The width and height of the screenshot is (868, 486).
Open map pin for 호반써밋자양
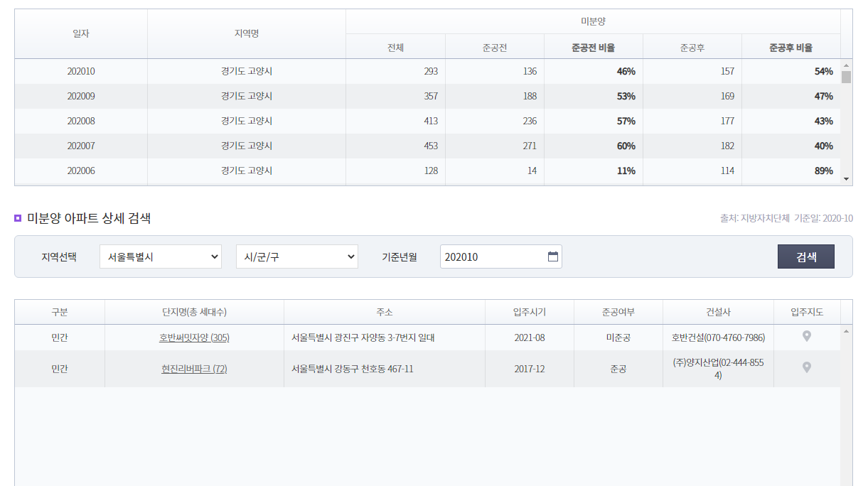click(x=807, y=337)
